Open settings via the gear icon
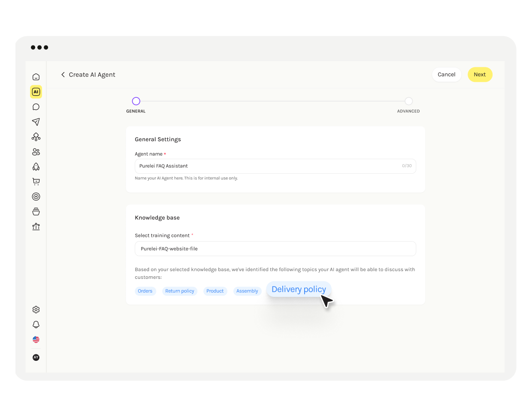 coord(36,310)
